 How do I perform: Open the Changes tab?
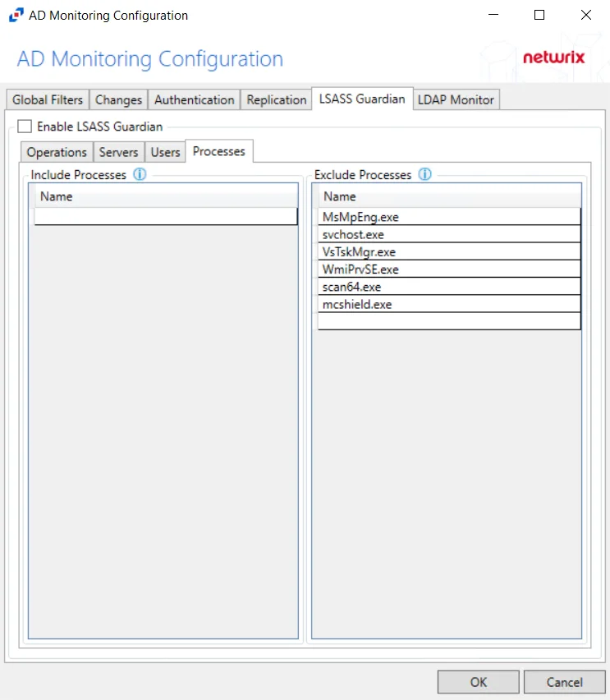pos(118,99)
